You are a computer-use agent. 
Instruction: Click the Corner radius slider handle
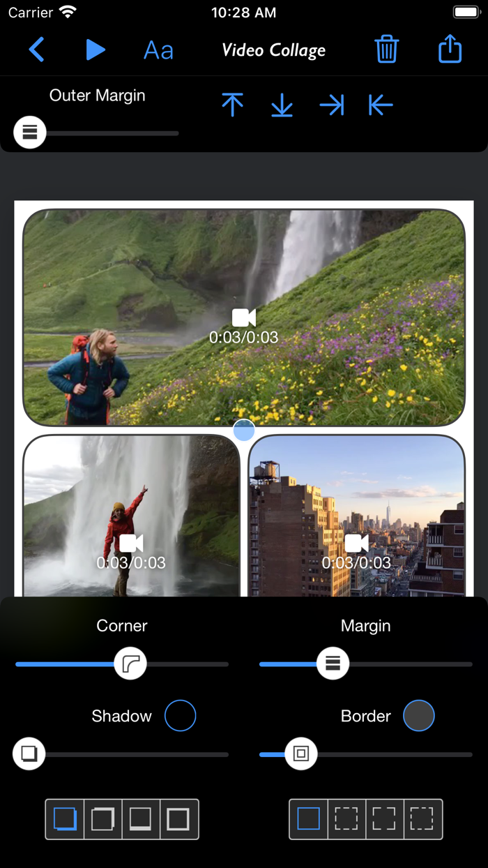tap(130, 664)
